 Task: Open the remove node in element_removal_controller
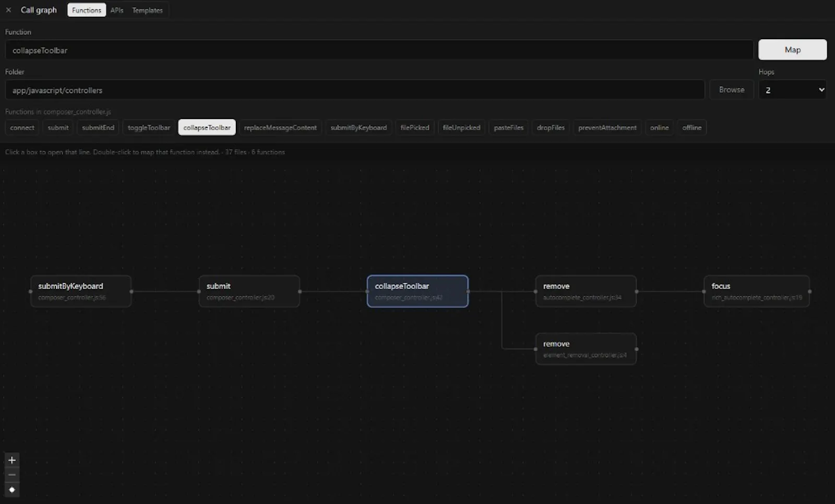pyautogui.click(x=586, y=349)
